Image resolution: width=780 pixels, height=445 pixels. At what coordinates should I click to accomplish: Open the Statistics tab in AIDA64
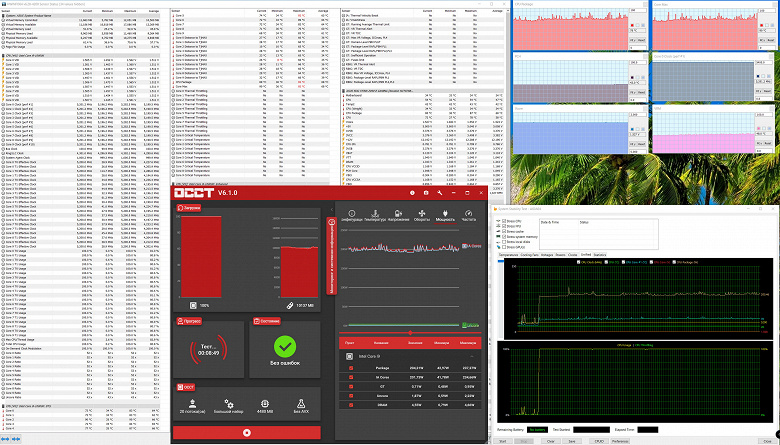click(x=600, y=255)
